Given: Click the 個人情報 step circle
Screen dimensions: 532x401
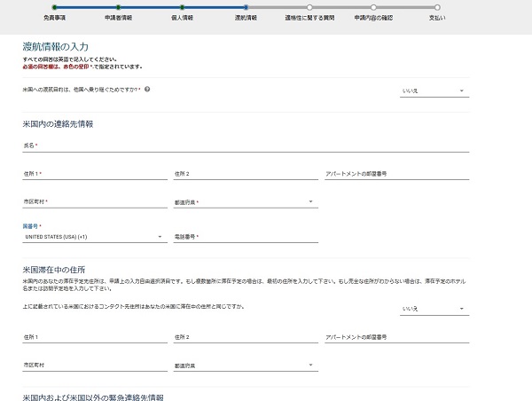Looking at the screenshot, I should (x=182, y=7).
